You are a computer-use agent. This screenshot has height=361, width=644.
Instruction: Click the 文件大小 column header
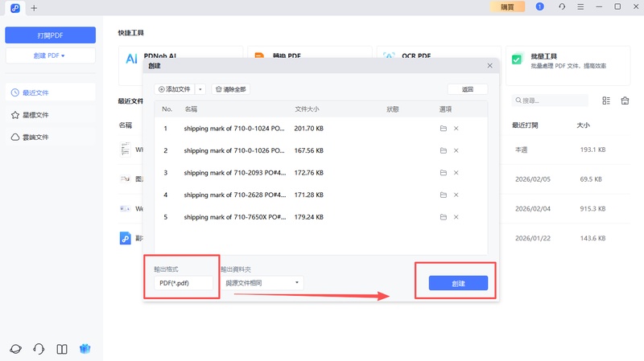pyautogui.click(x=307, y=109)
